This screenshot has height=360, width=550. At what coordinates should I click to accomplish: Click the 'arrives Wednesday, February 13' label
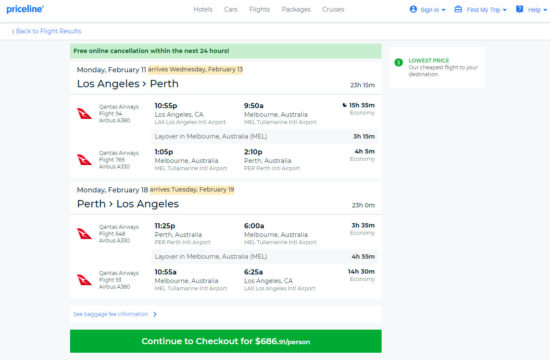click(x=195, y=69)
